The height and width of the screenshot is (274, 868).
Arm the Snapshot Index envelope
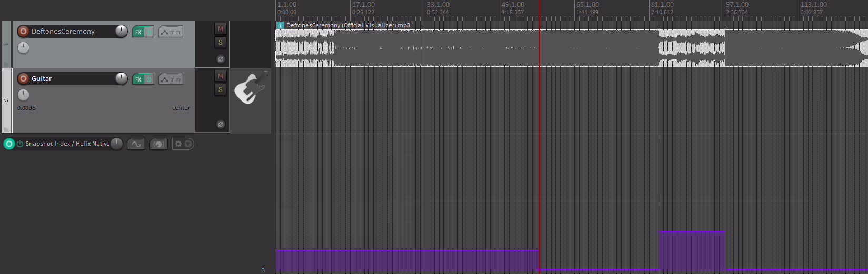[x=9, y=144]
